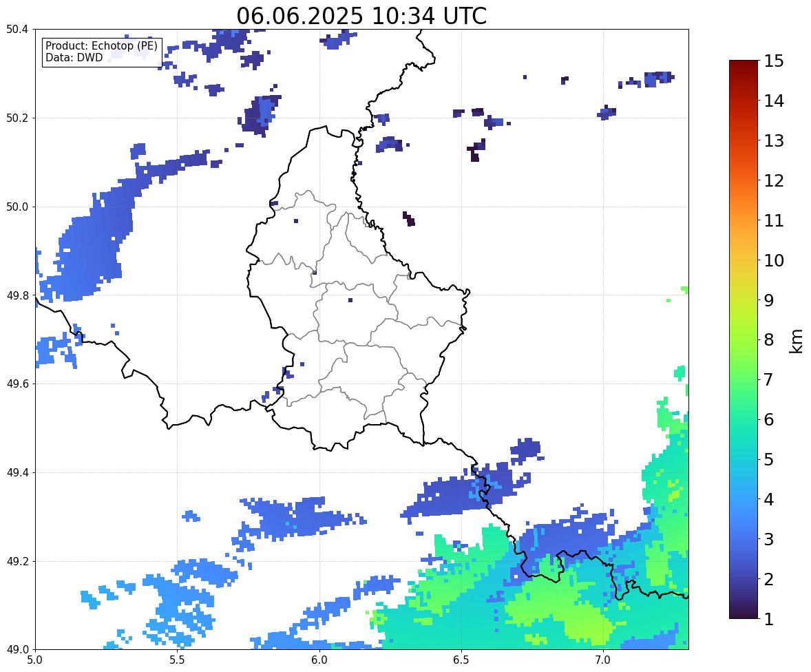
Task: Click the tiny echo pixel in central Luxembourg
Action: [x=350, y=300]
